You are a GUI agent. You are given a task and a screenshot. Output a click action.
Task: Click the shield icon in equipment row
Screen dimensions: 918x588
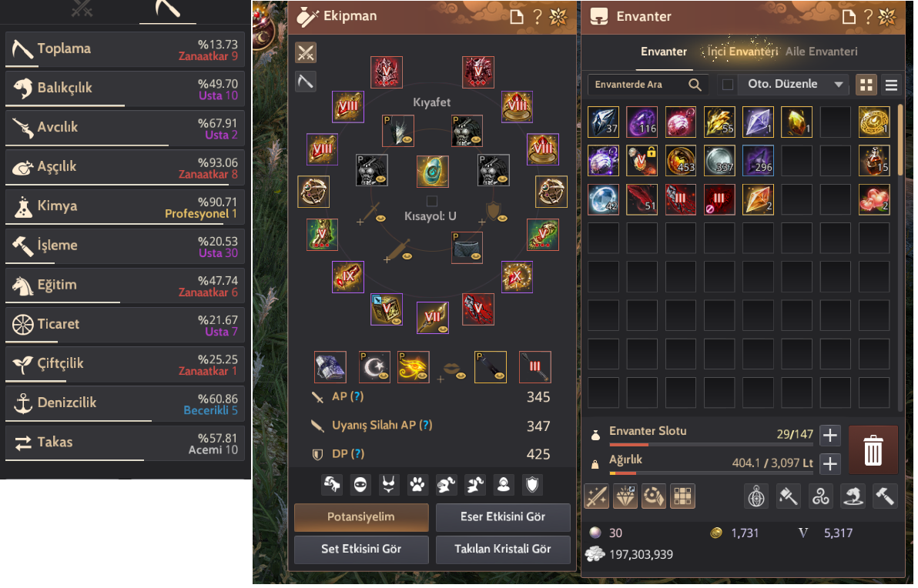click(531, 485)
